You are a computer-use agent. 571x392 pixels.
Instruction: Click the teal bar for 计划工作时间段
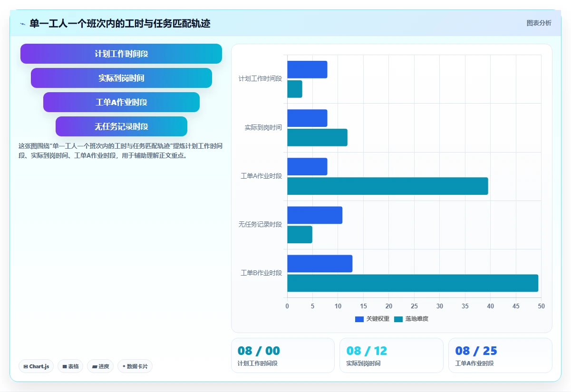point(295,89)
